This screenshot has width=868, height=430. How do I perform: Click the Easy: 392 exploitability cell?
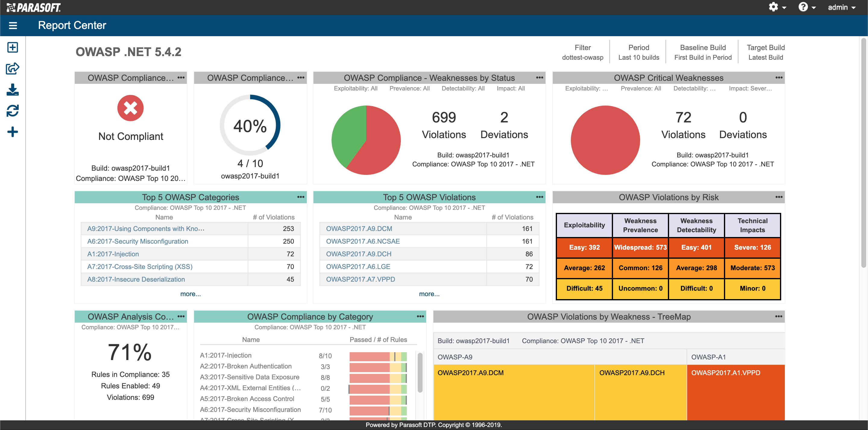584,247
